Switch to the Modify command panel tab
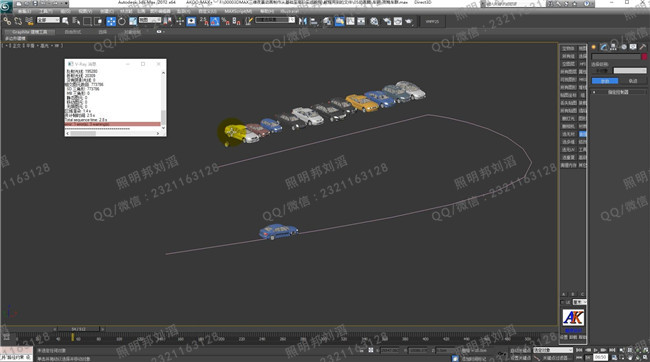Viewport: 650px width, 362px height. [x=604, y=47]
